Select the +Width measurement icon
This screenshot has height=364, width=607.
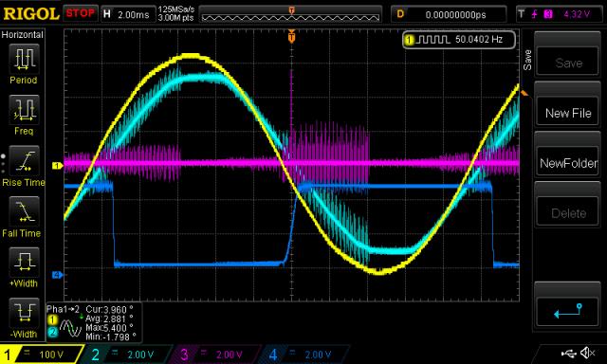point(24,263)
